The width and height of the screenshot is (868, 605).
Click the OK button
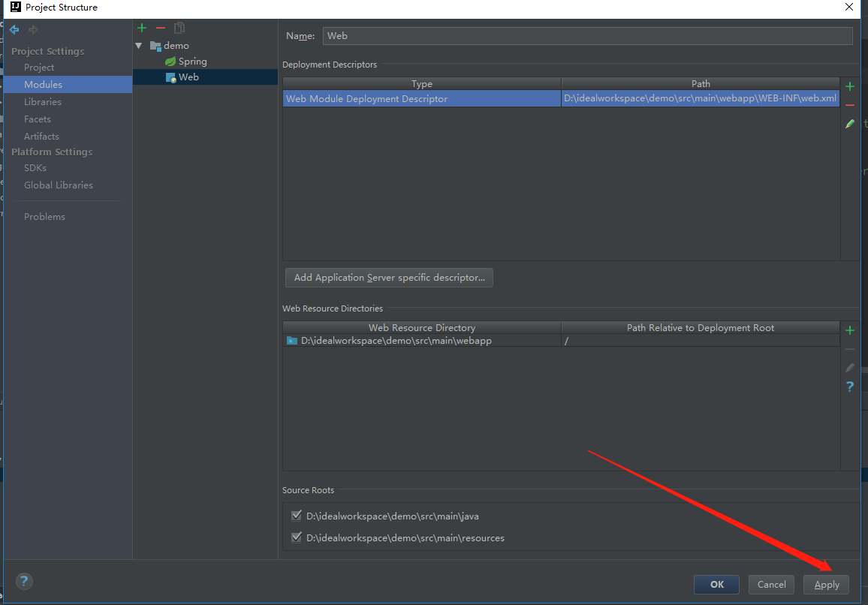[x=716, y=585]
